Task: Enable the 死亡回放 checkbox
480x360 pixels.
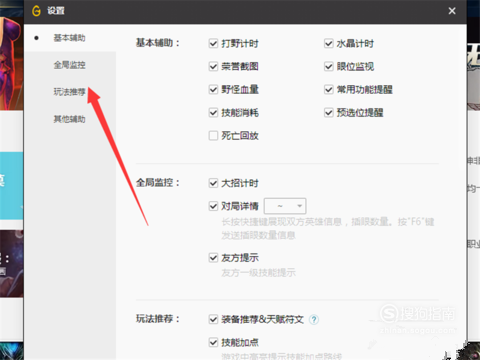Action: 213,135
